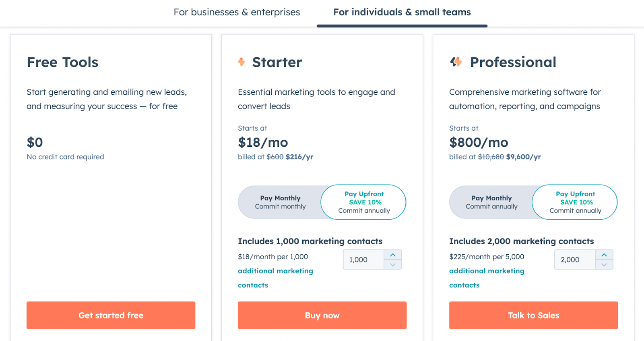
Task: Click the Professional plan double-sprocket icon
Action: 456,62
